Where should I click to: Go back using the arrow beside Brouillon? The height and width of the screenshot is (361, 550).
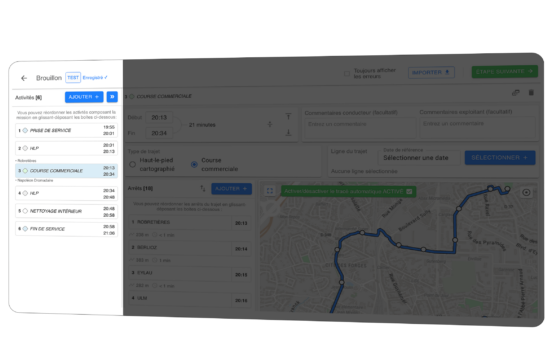click(x=24, y=78)
